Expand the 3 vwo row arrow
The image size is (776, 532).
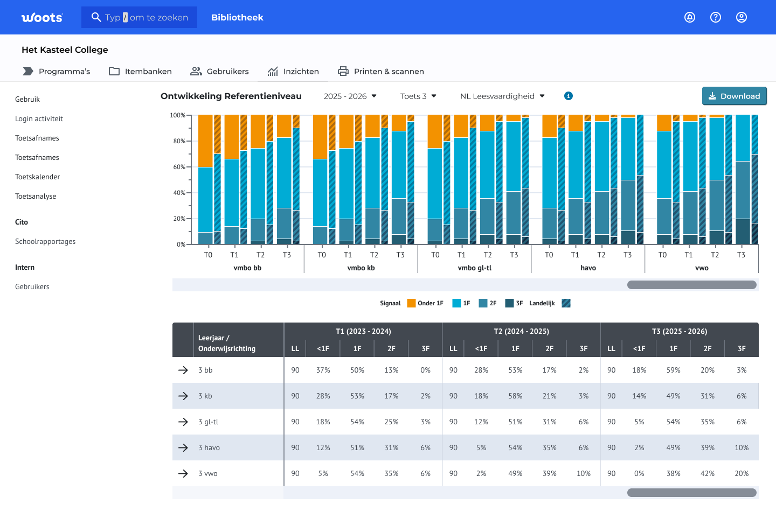(183, 473)
